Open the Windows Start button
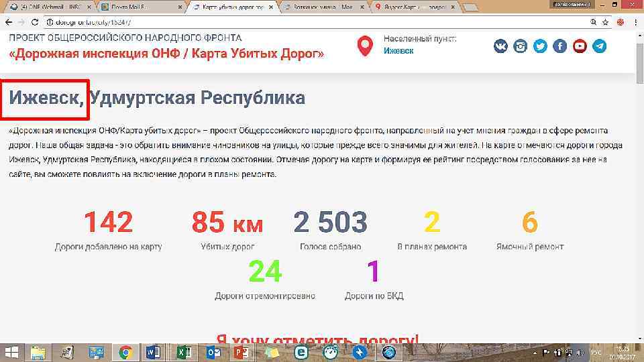Viewport: 644px width, 362px height. (x=11, y=353)
